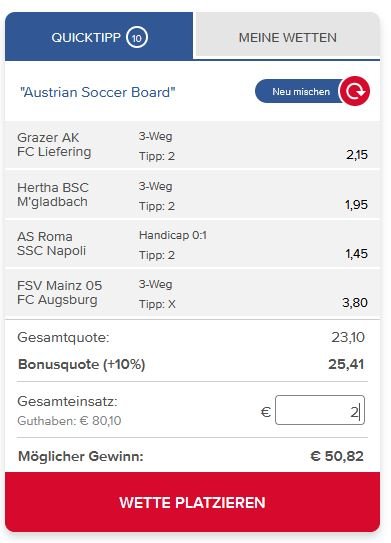This screenshot has height=543, width=391.
Task: Select the AS Roma vs SSC Napoli row
Action: point(193,244)
